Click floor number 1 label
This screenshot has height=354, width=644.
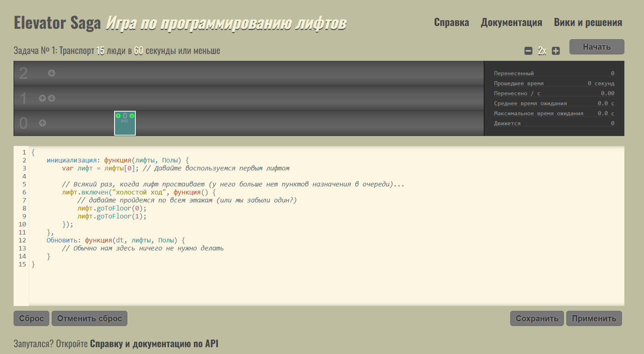click(24, 98)
